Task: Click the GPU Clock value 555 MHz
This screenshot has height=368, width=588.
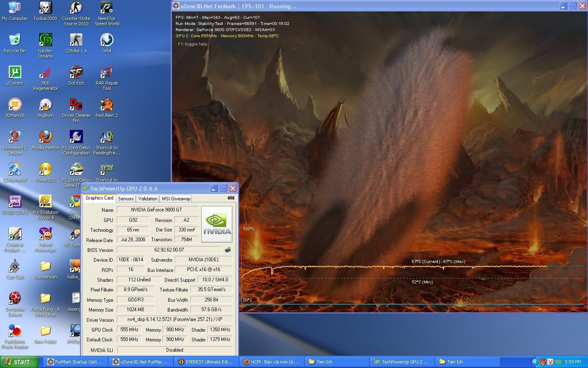Action: pos(129,330)
